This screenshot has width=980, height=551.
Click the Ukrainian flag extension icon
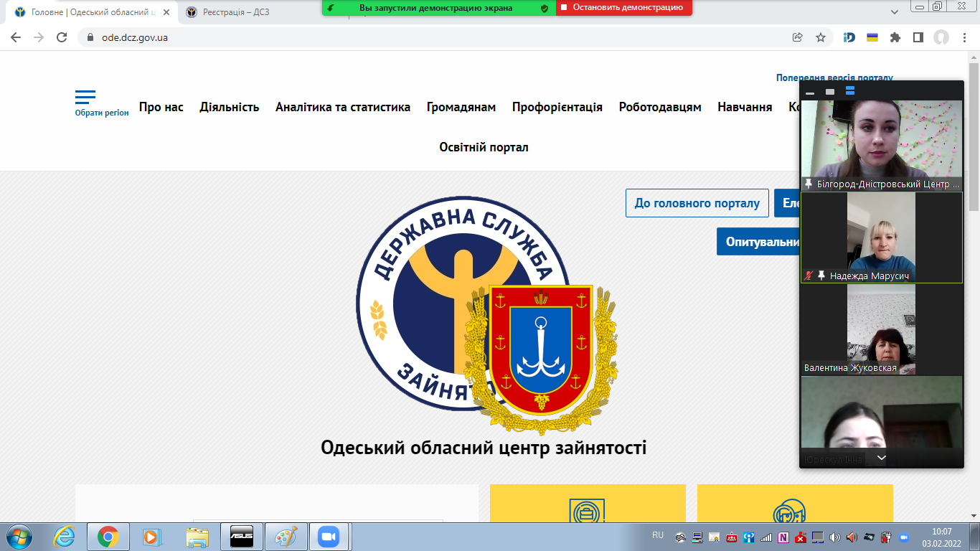point(872,37)
